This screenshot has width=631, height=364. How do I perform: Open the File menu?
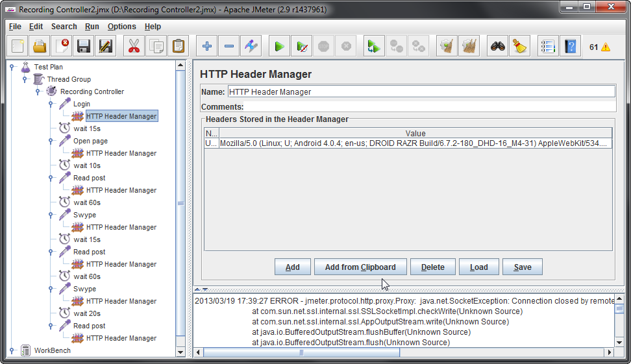15,27
